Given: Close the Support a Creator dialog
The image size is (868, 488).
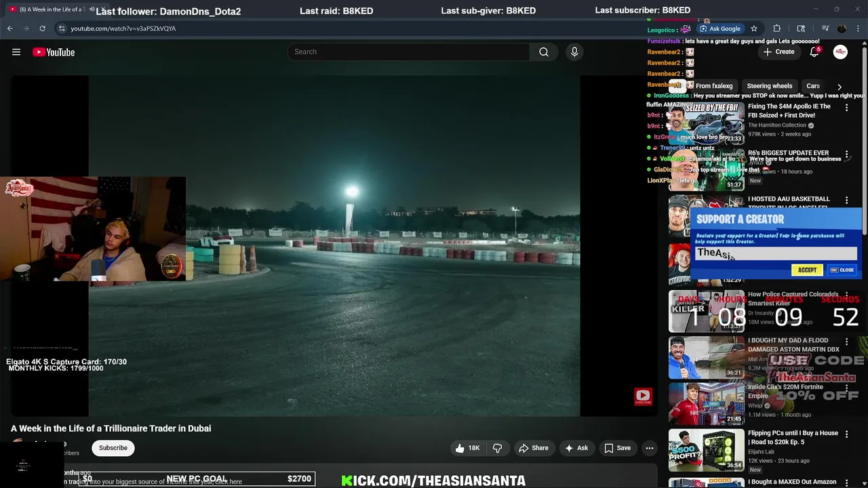Looking at the screenshot, I should [x=842, y=270].
